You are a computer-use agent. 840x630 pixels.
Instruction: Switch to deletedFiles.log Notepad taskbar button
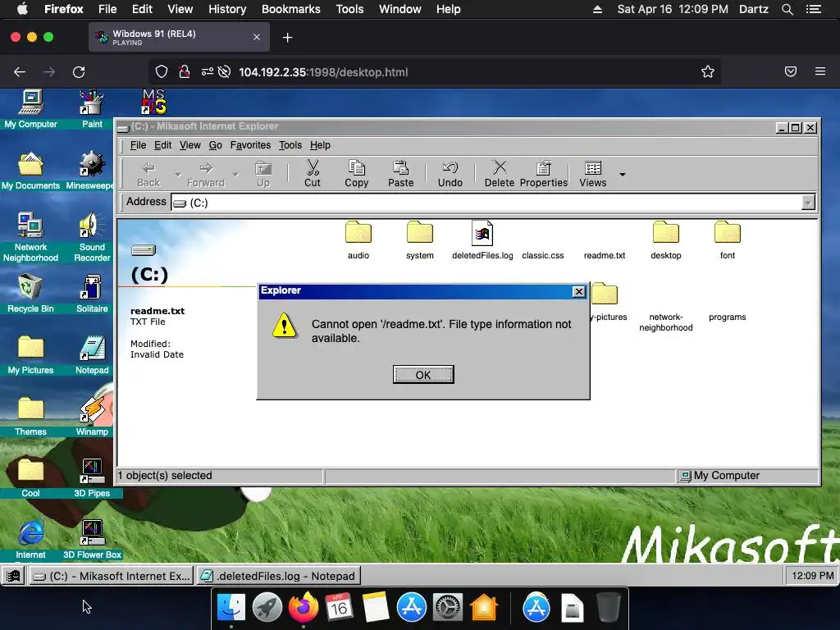click(278, 576)
